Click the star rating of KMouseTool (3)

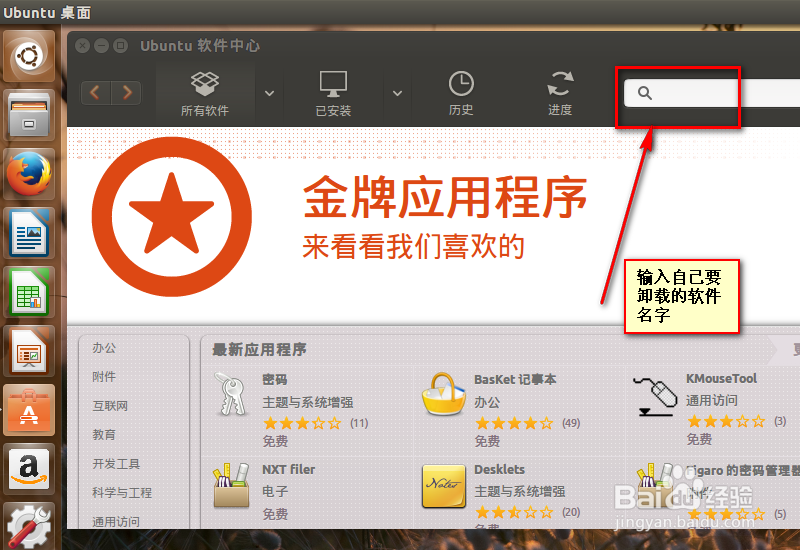click(726, 421)
